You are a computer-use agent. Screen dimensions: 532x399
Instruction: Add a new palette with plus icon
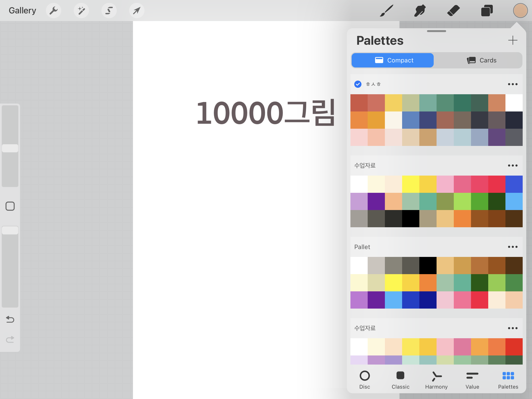513,40
